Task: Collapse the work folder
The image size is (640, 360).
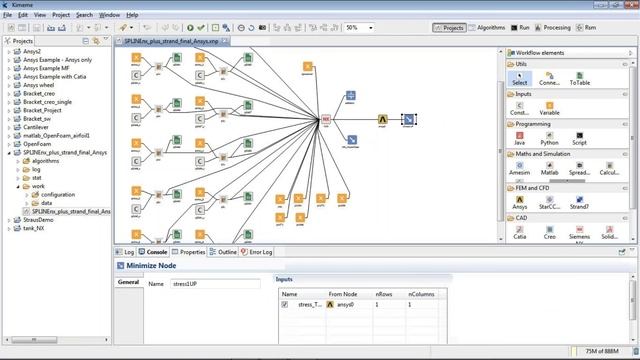Action: point(18,187)
